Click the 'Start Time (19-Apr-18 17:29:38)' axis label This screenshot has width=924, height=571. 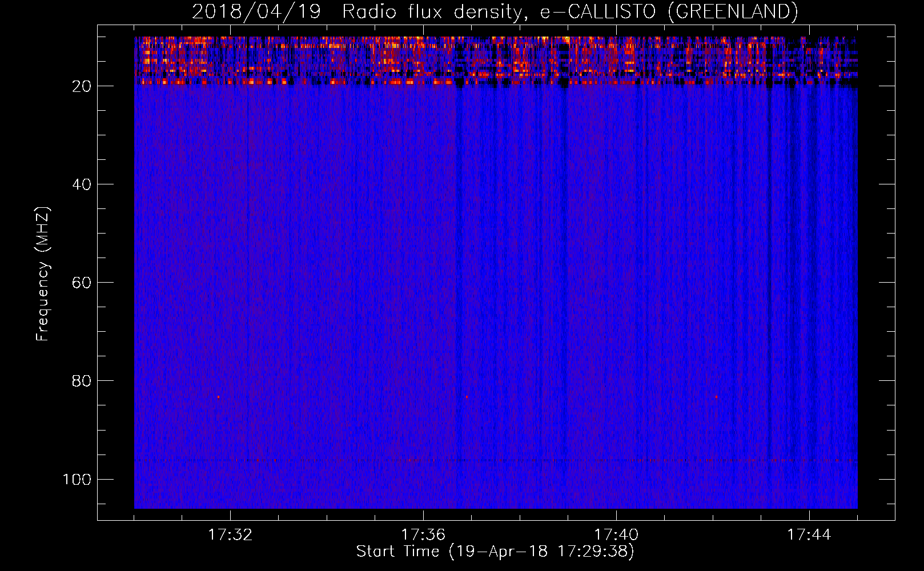click(x=495, y=552)
